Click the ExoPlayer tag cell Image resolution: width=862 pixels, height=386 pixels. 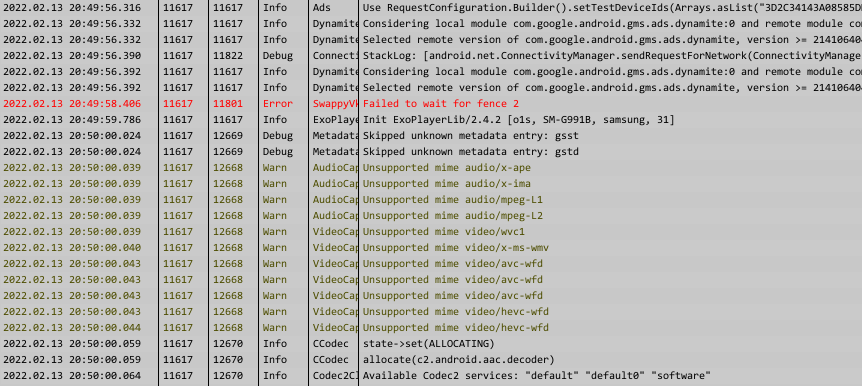click(335, 120)
